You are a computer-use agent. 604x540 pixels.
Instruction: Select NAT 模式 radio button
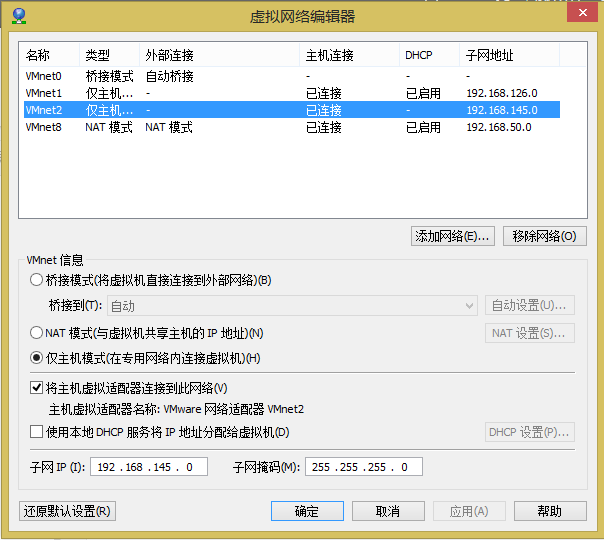click(x=36, y=332)
